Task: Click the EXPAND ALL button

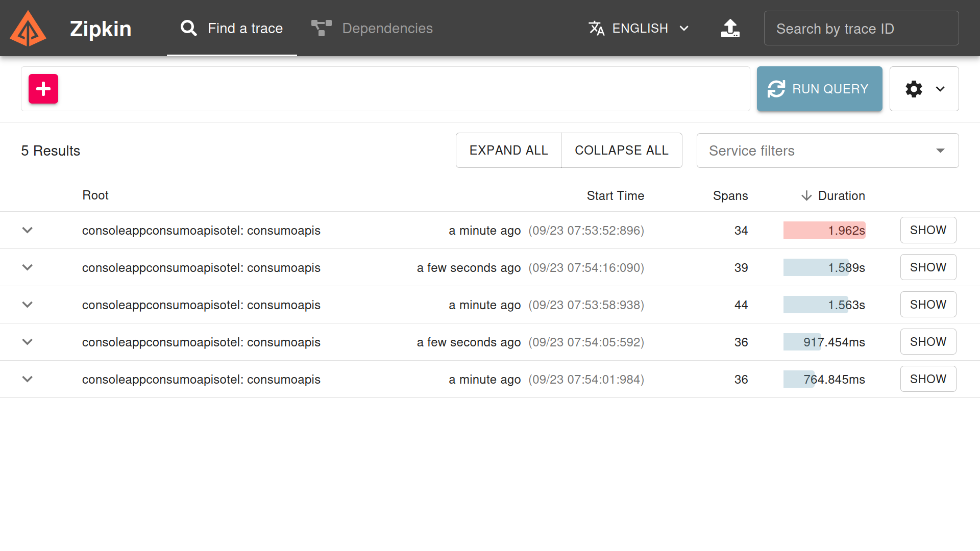Action: pos(508,151)
